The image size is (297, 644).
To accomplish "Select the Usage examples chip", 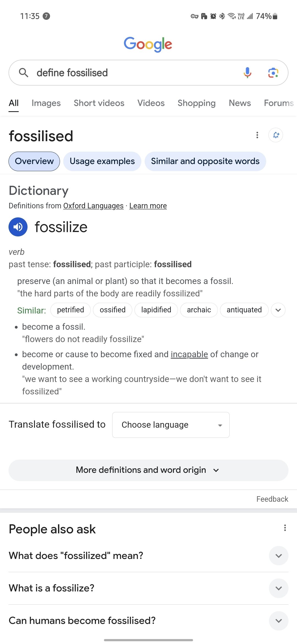I will pyautogui.click(x=102, y=161).
